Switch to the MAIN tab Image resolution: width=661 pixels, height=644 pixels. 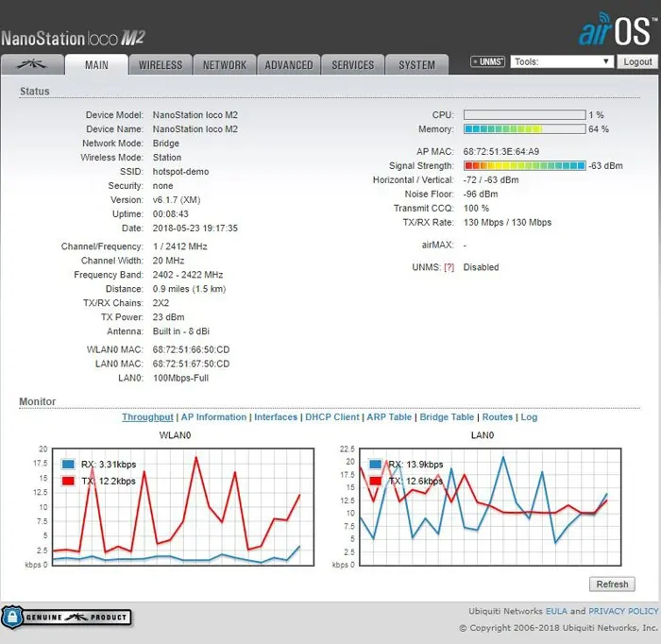96,65
